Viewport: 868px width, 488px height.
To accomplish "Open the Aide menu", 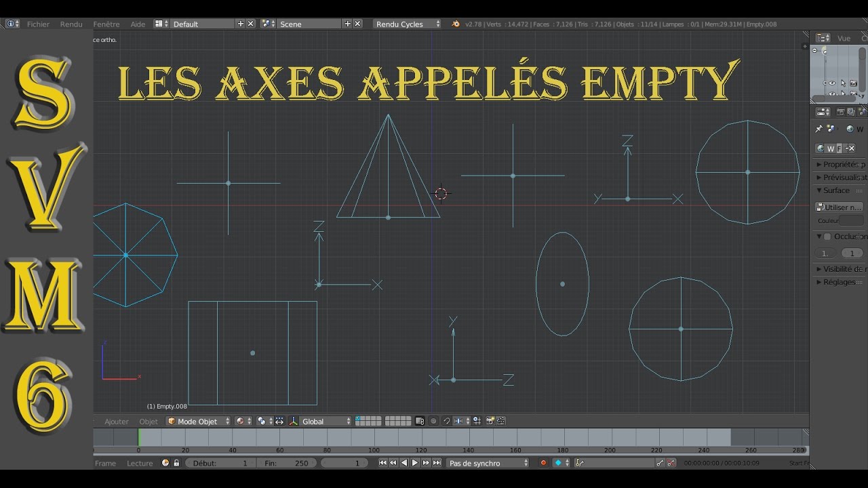I will point(138,24).
